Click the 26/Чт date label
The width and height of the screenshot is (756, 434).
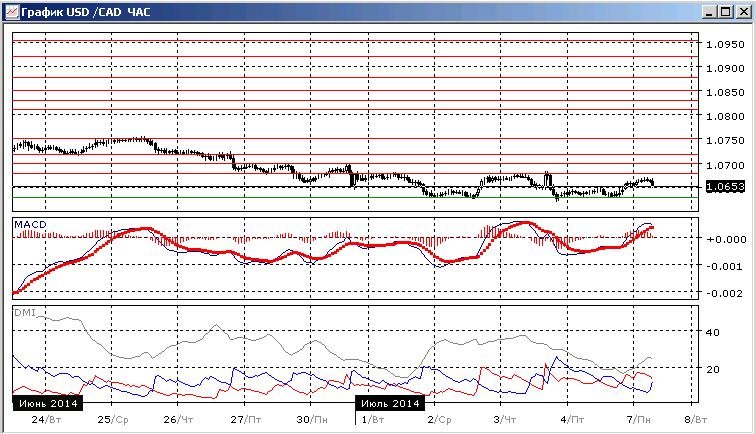click(178, 420)
